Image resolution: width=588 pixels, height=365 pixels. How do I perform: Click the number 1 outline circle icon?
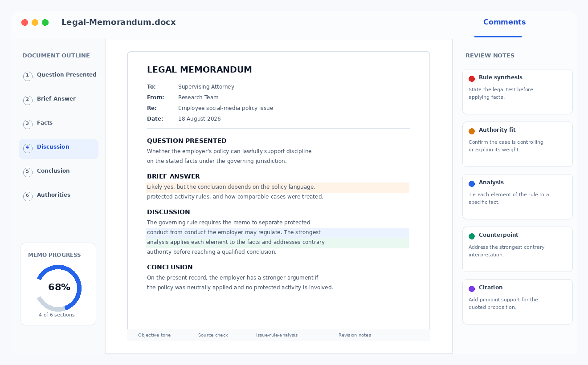(28, 77)
